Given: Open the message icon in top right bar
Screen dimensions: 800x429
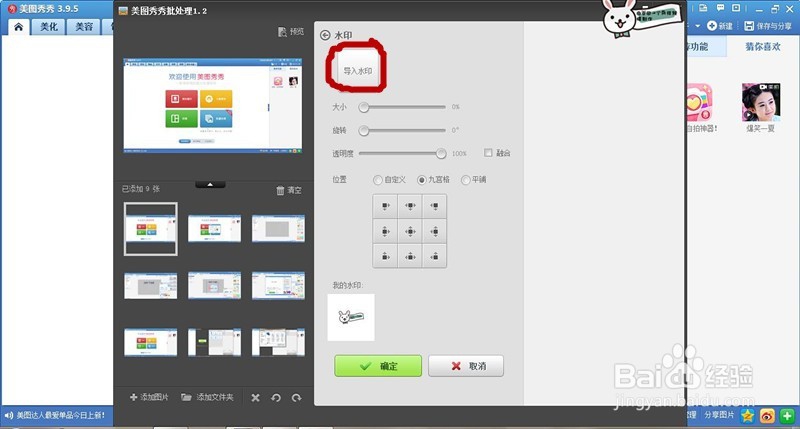Looking at the screenshot, I should [x=720, y=8].
